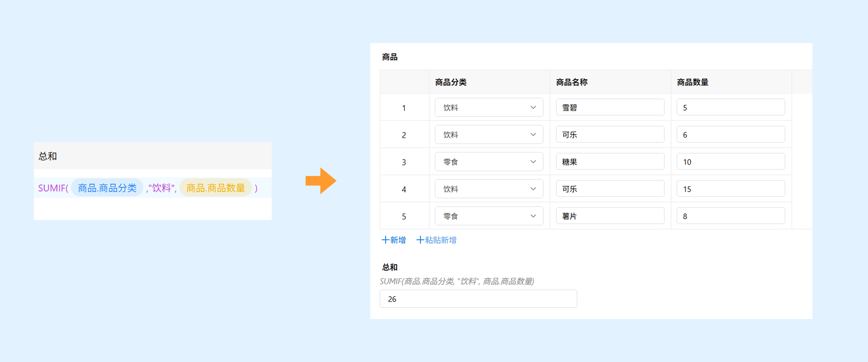Focus the 总和 result field showing 26

pos(478,299)
